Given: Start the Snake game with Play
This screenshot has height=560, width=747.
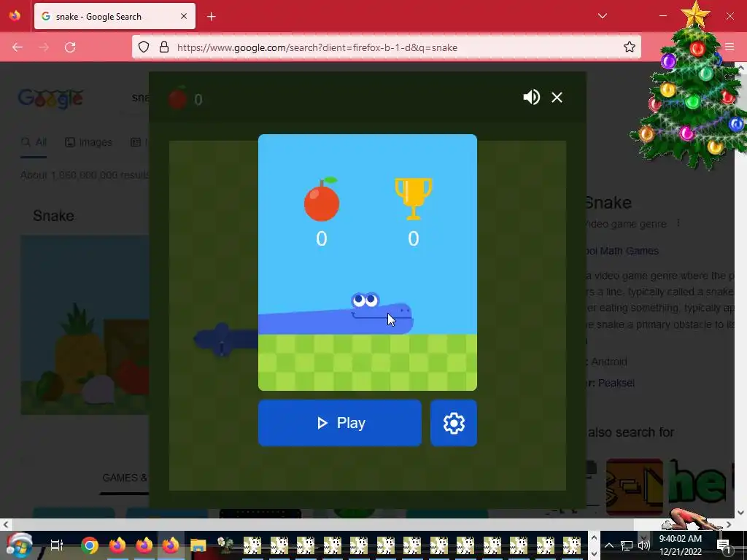Looking at the screenshot, I should 340,423.
